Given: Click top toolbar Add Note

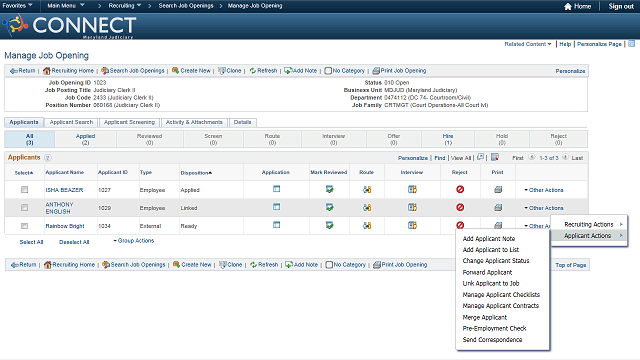Looking at the screenshot, I should point(300,71).
